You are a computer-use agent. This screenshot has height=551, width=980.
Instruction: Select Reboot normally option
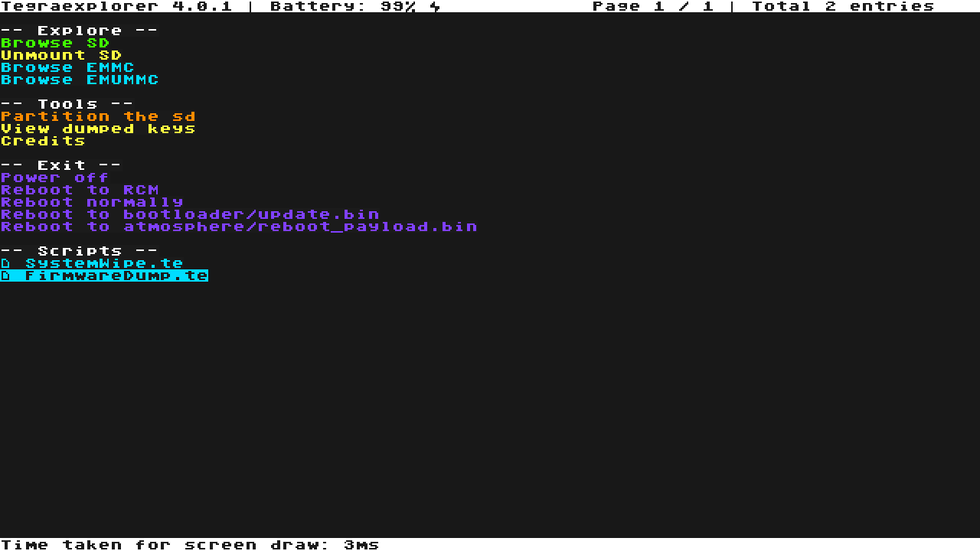coord(92,202)
